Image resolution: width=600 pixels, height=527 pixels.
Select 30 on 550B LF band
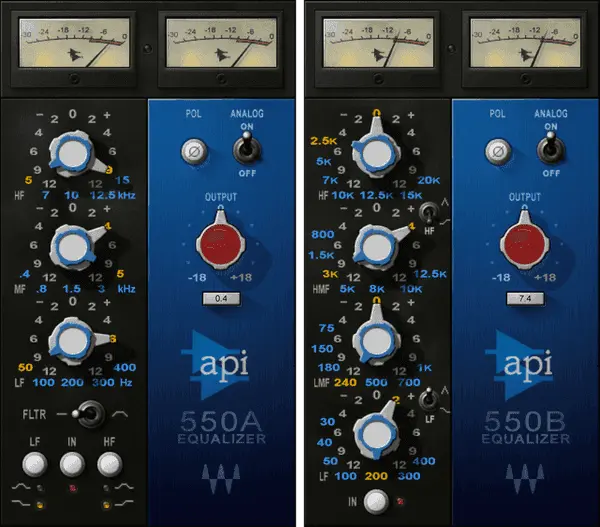[328, 421]
